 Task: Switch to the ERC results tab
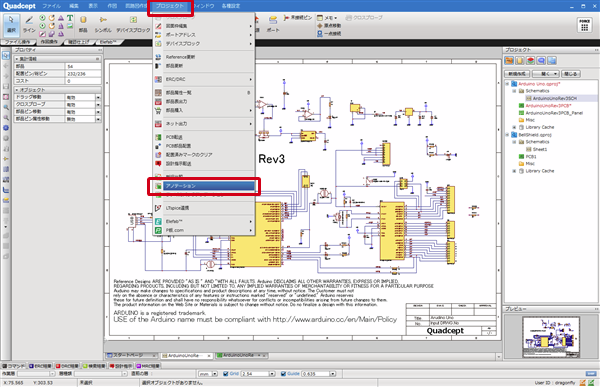(x=40, y=366)
